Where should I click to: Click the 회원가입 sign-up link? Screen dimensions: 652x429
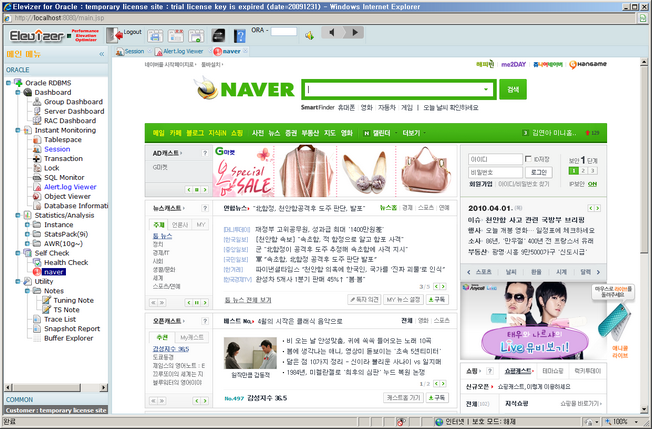click(x=481, y=184)
